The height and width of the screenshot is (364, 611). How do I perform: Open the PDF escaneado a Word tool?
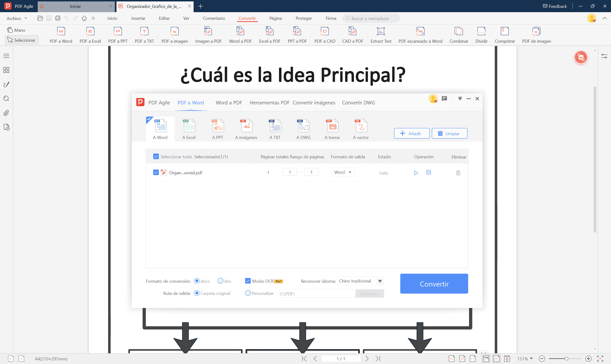[421, 34]
